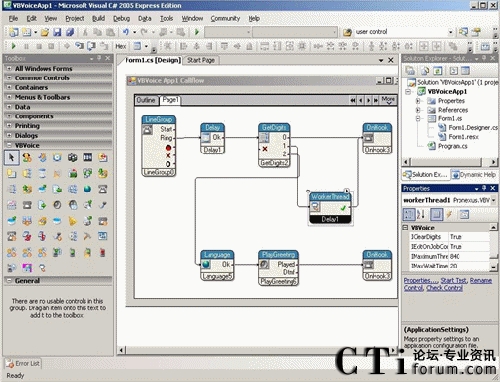Click the Categorized view icon in Properties
The width and height of the screenshot is (500, 382).
(x=409, y=214)
